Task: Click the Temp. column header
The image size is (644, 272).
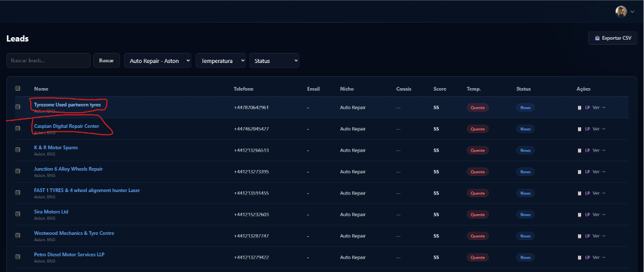Action: [x=474, y=89]
